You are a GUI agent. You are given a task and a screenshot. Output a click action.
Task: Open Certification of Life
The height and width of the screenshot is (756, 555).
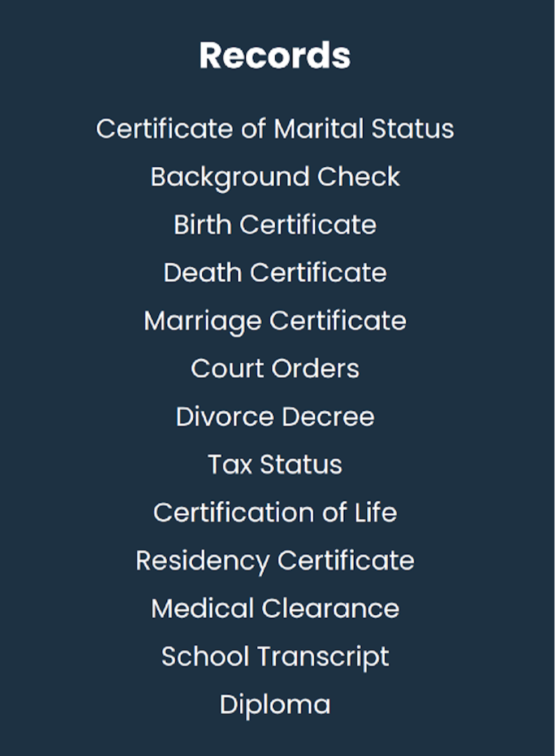tap(275, 513)
